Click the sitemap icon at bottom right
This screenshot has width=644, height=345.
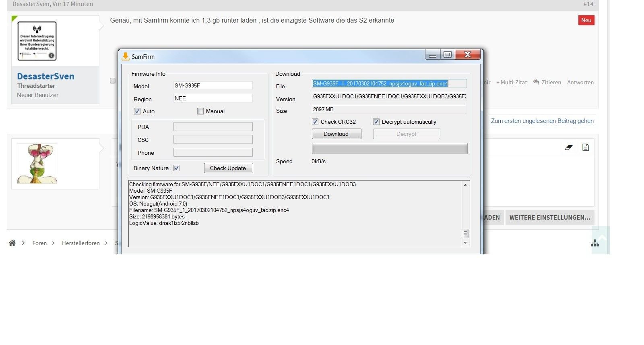coord(595,243)
